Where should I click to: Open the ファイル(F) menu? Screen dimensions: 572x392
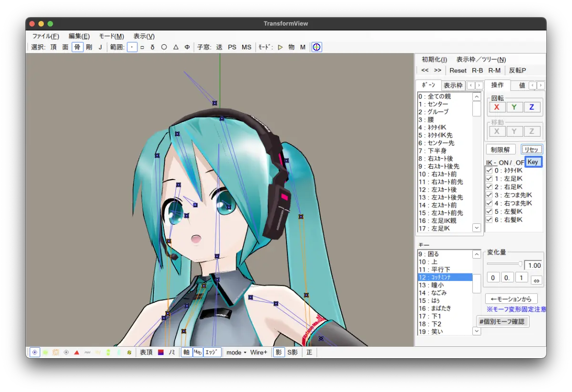[46, 36]
